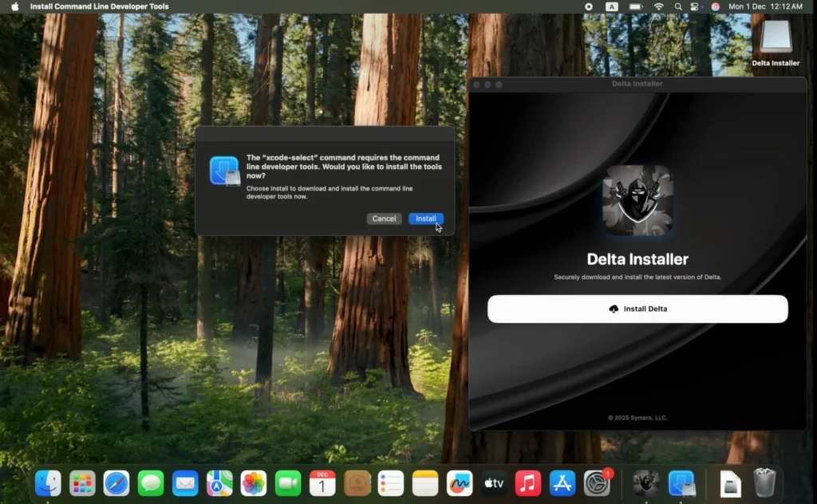The width and height of the screenshot is (817, 504).
Task: Open Music from the Dock
Action: click(x=528, y=484)
